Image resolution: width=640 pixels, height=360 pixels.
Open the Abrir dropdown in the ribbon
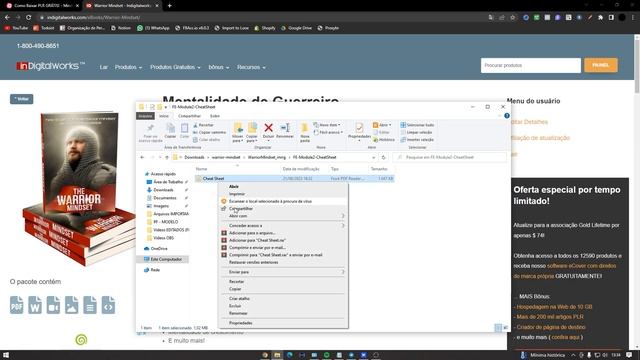coord(382,125)
